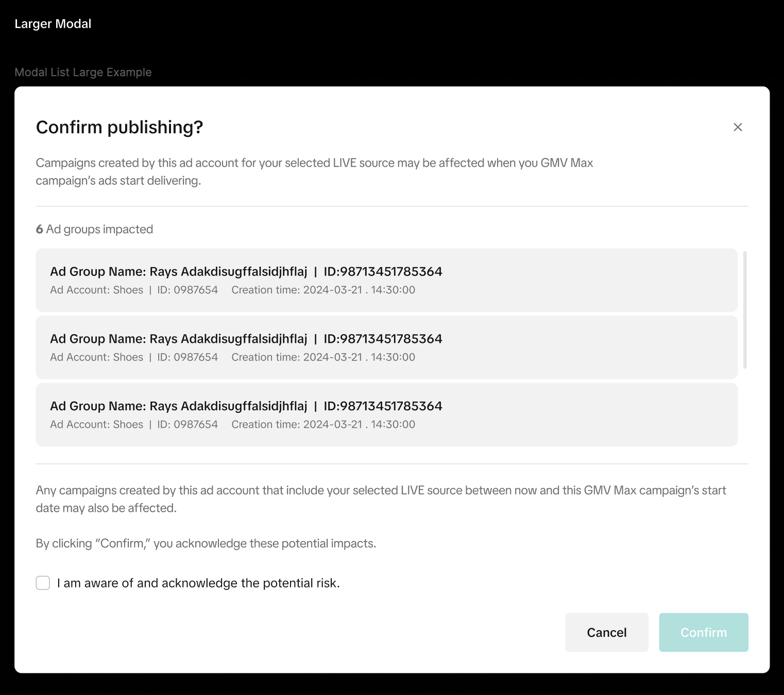Image resolution: width=784 pixels, height=695 pixels.
Task: Click the 'Larger Modal' page heading
Action: tap(53, 24)
